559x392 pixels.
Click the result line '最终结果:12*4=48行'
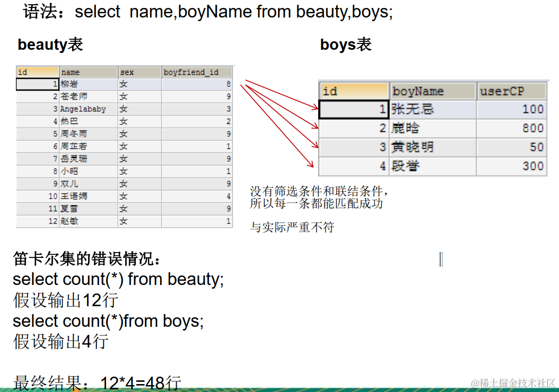pyautogui.click(x=98, y=383)
